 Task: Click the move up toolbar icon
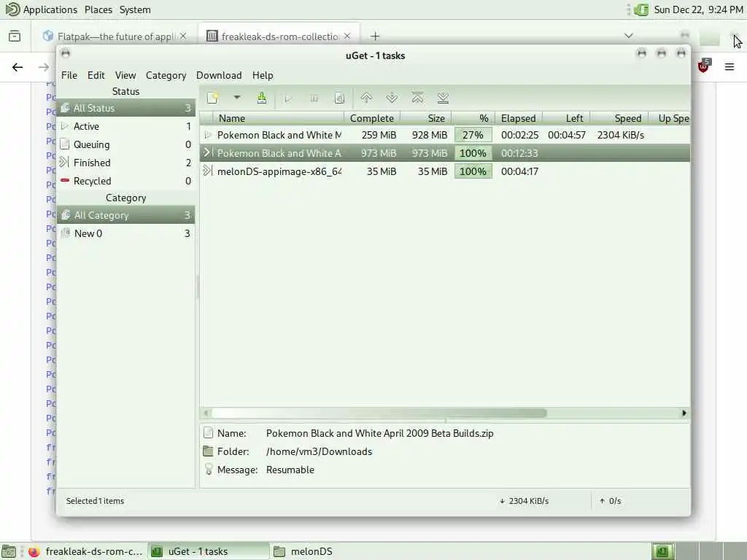tap(366, 98)
